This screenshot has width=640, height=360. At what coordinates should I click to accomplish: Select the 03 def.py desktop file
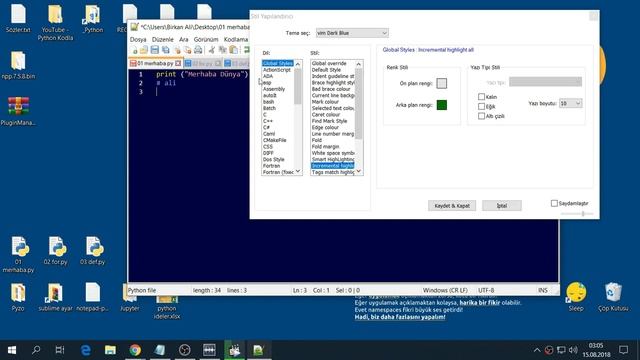pyautogui.click(x=93, y=251)
